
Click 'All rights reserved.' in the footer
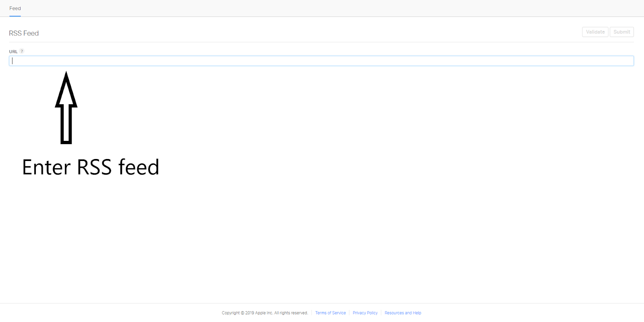tap(291, 313)
